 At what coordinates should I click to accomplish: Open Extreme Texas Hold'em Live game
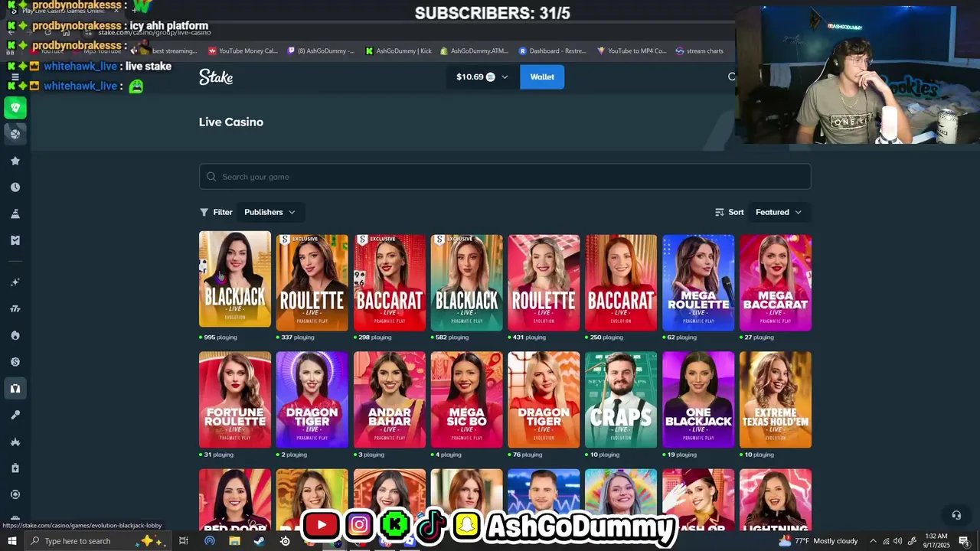coord(776,399)
